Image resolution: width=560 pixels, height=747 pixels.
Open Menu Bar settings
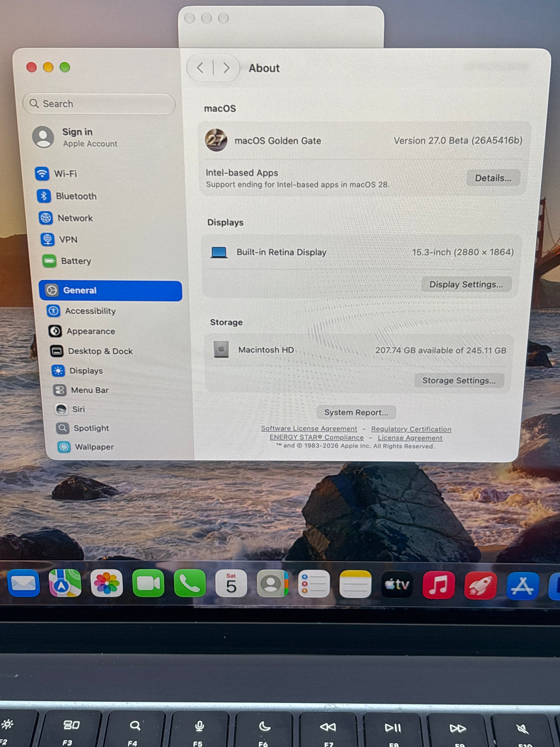click(81, 390)
